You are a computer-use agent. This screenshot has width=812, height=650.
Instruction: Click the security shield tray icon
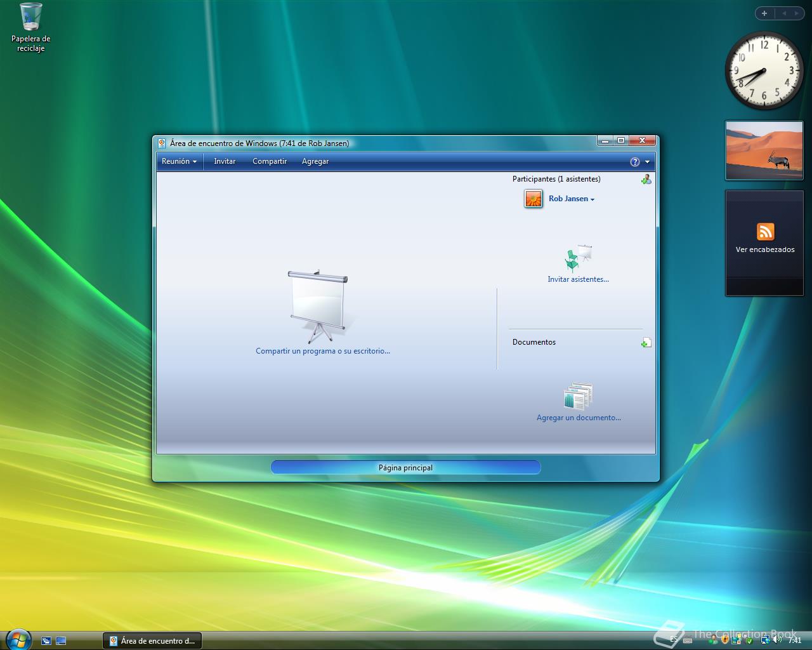[725, 640]
